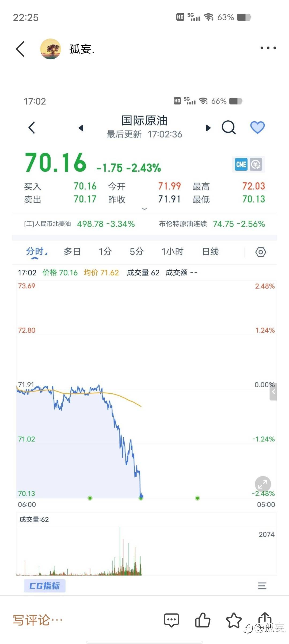Viewport: 289px width, 644px height.
Task: Go to previous instrument with left triangle
Action: pos(81,128)
